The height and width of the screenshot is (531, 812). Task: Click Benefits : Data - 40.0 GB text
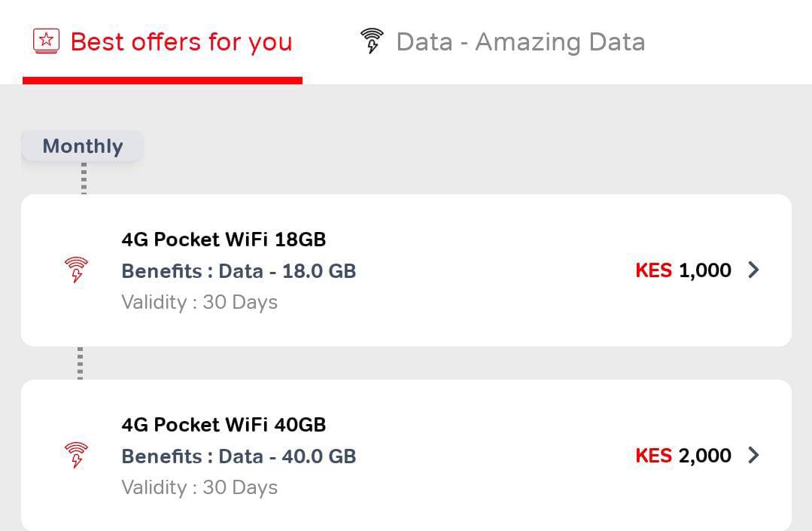point(239,456)
